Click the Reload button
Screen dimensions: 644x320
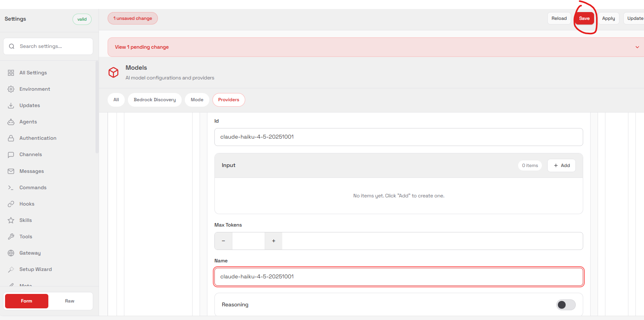coord(559,18)
